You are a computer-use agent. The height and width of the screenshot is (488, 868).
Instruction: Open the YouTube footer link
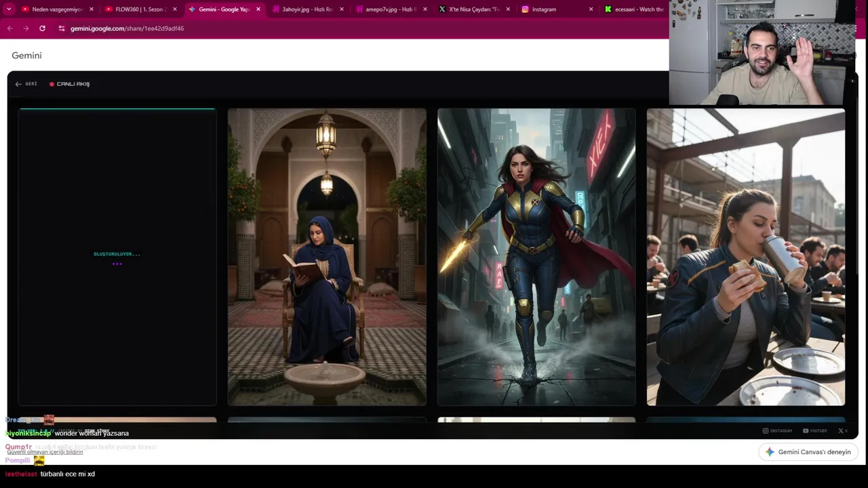pos(815,430)
